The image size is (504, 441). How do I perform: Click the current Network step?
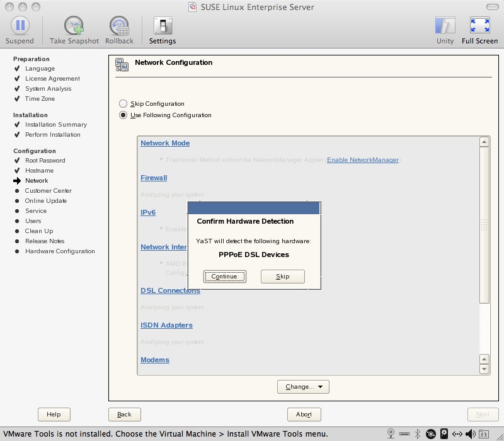pyautogui.click(x=37, y=181)
